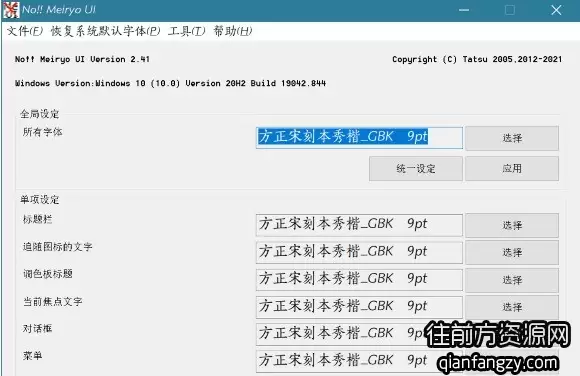The height and width of the screenshot is (376, 580).
Task: Minimize the No!! Meiryo UI window
Action: (464, 10)
